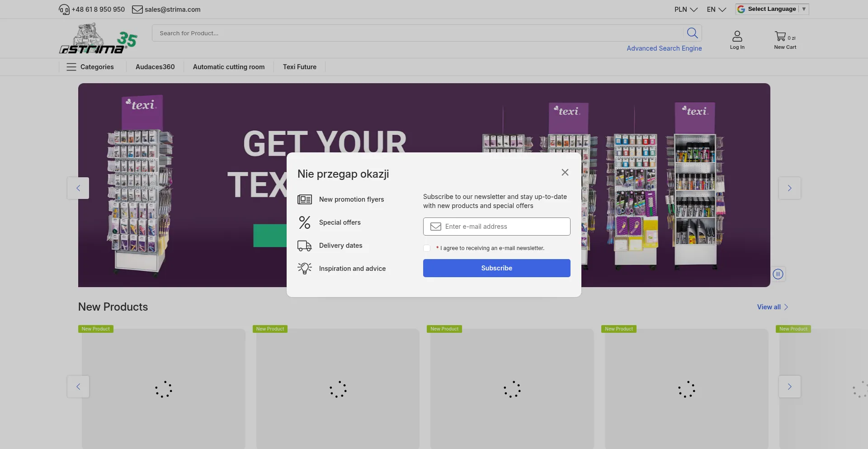Click the e-mail address input field
The height and width of the screenshot is (449, 868).
coord(502,227)
